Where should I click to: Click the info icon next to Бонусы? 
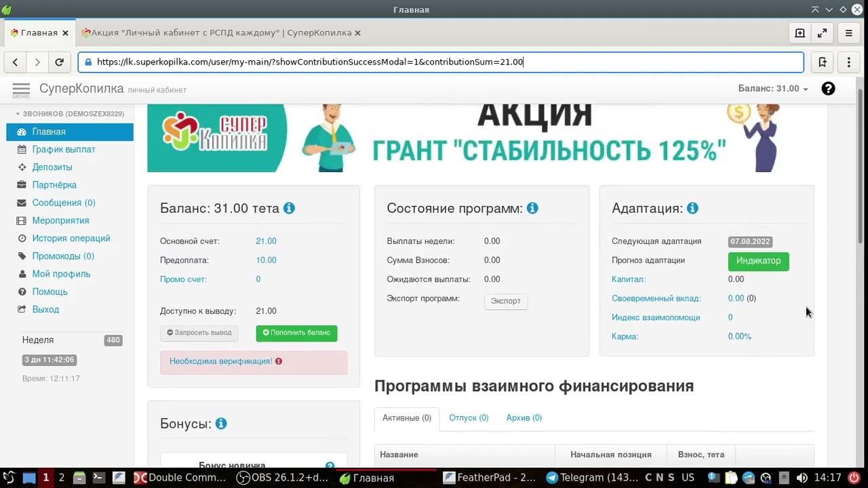(221, 424)
